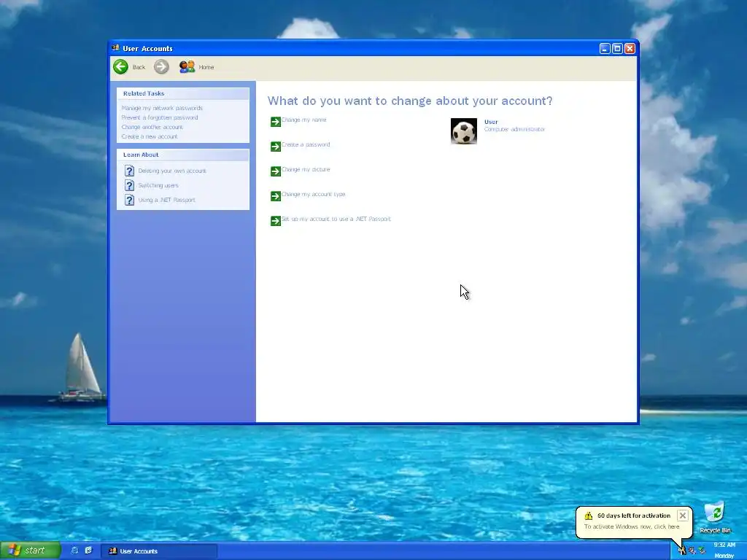Click the User Accounts title bar icon
747x560 pixels.
click(115, 47)
